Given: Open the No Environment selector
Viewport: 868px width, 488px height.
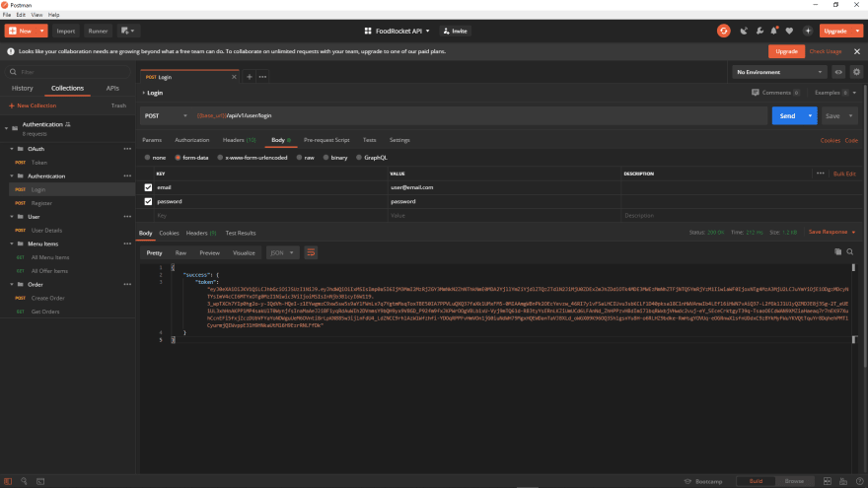Looking at the screenshot, I should click(779, 72).
